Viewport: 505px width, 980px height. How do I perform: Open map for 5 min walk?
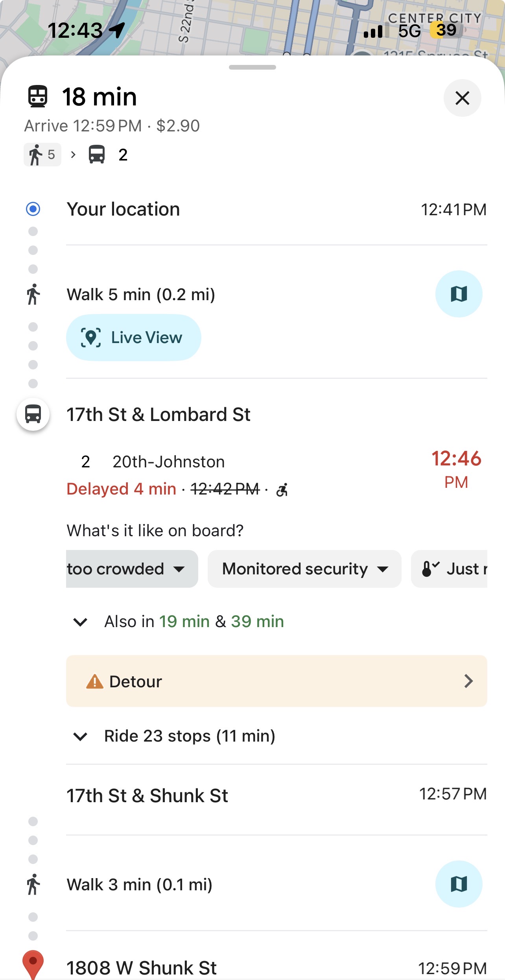tap(459, 294)
